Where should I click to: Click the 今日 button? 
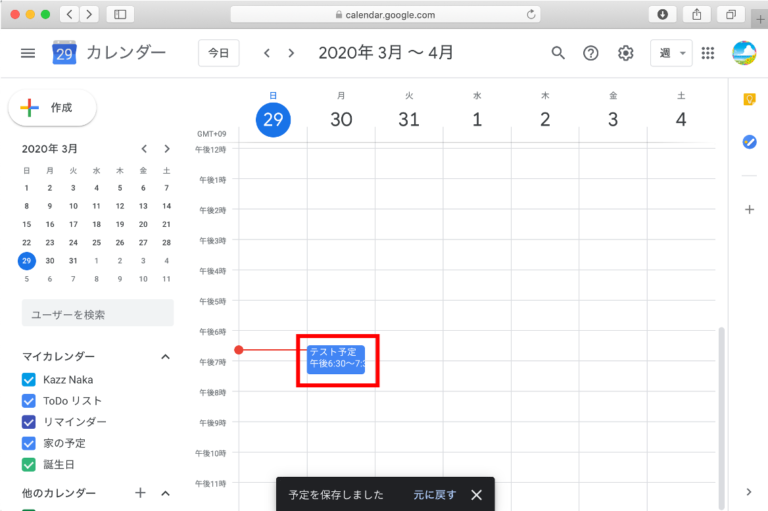pyautogui.click(x=218, y=53)
